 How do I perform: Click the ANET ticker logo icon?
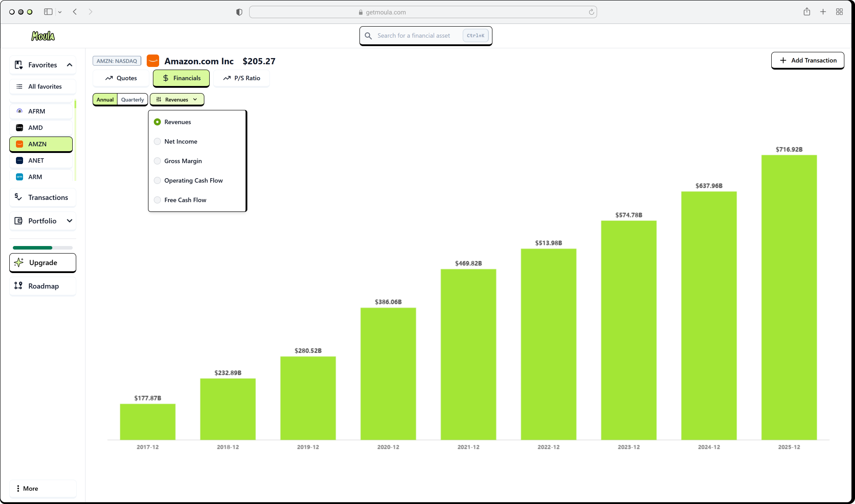tap(20, 160)
